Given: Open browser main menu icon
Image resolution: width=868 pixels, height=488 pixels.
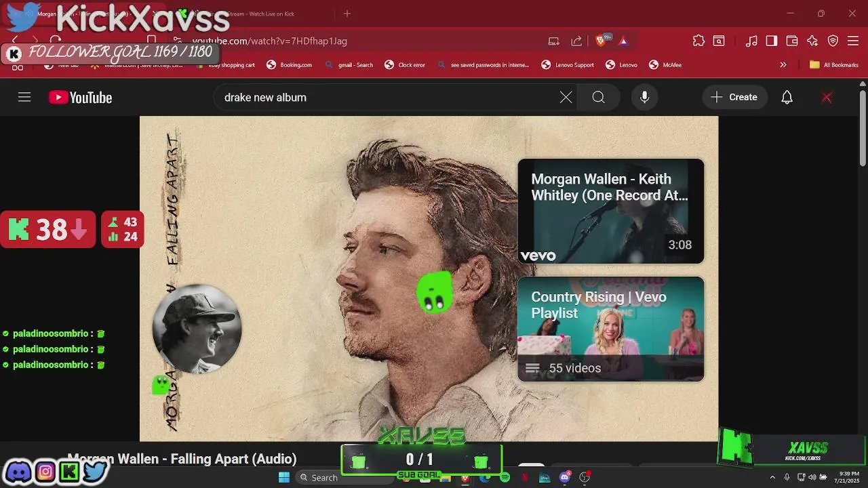Looking at the screenshot, I should click(x=853, y=41).
